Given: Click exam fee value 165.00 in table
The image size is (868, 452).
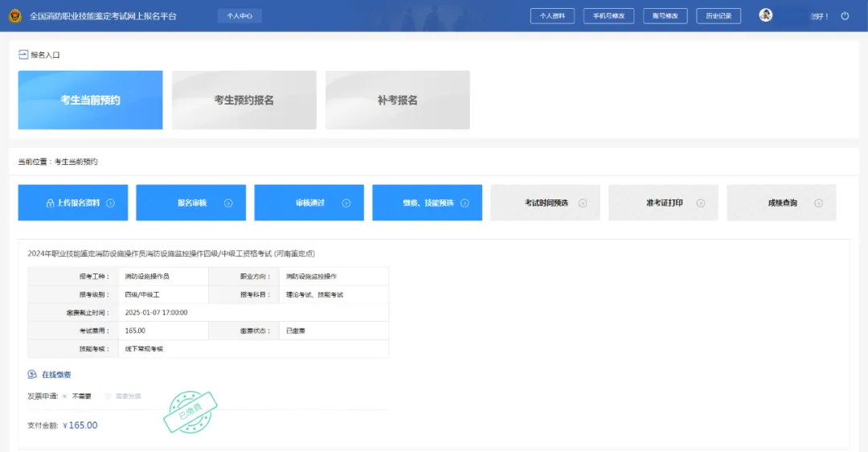Looking at the screenshot, I should click(135, 331).
